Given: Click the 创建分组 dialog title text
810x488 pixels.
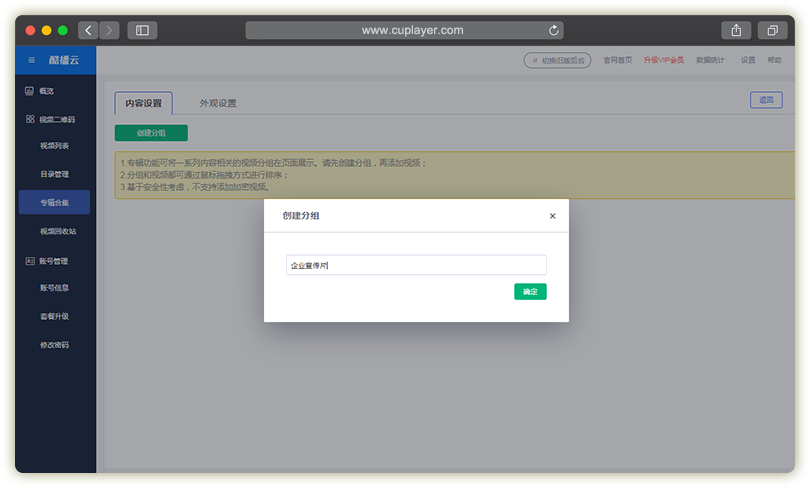Looking at the screenshot, I should 301,216.
